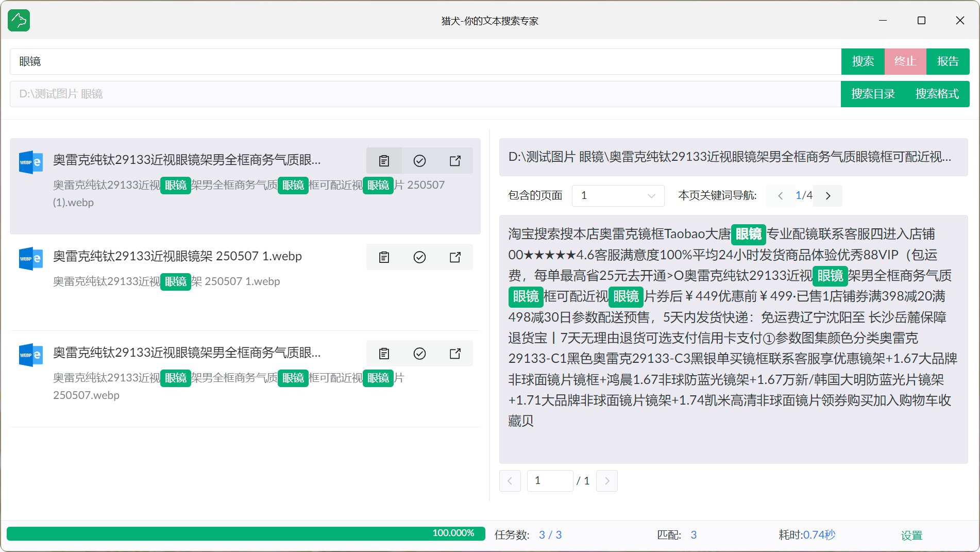Click the file path header in preview pane

[x=733, y=157]
